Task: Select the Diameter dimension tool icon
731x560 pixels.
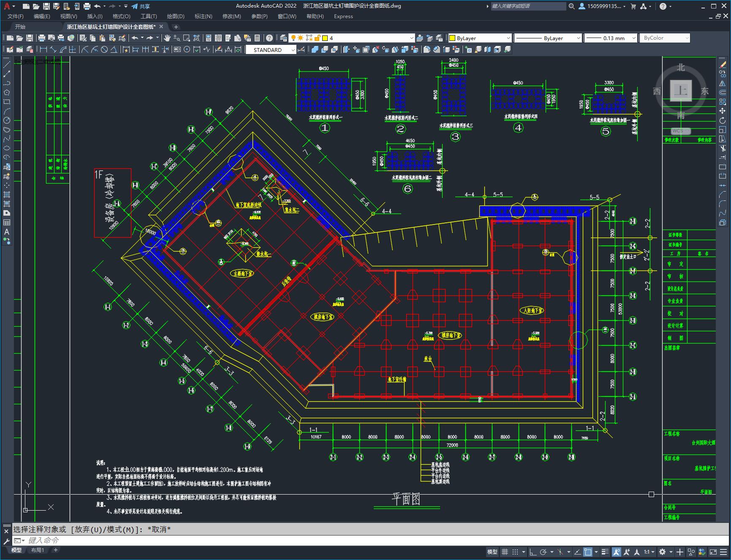Action: 104,49
